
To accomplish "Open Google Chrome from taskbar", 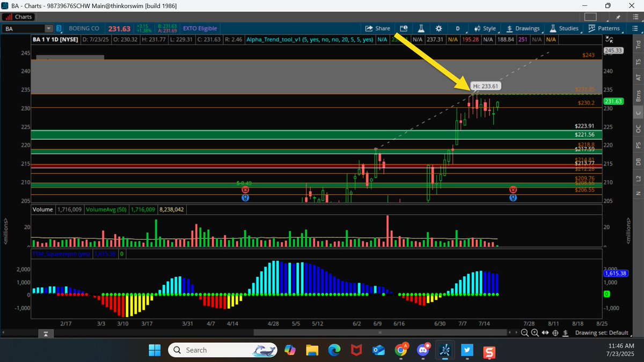I will pyautogui.click(x=400, y=350).
